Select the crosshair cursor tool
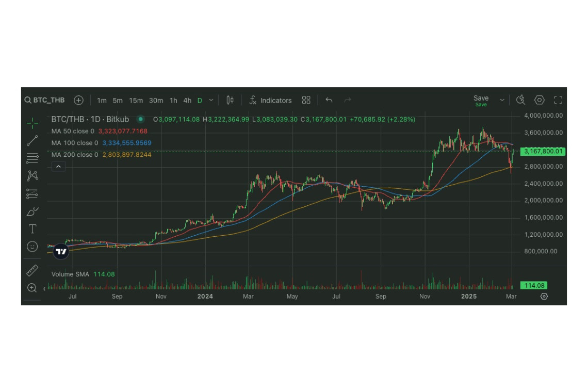The height and width of the screenshot is (392, 588). tap(32, 123)
